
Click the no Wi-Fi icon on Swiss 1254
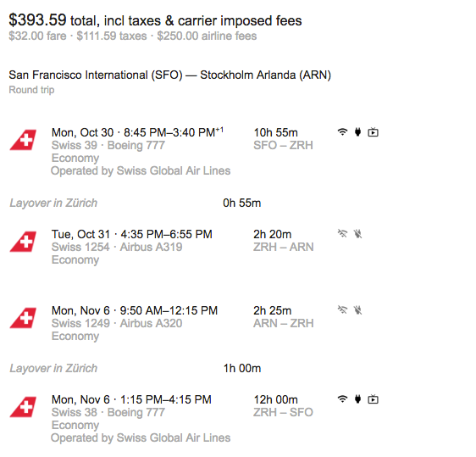(x=342, y=234)
